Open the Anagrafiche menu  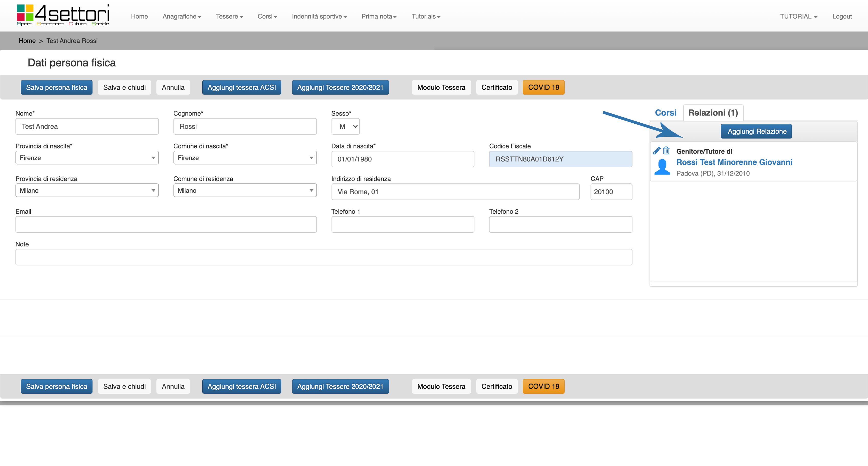(x=182, y=17)
